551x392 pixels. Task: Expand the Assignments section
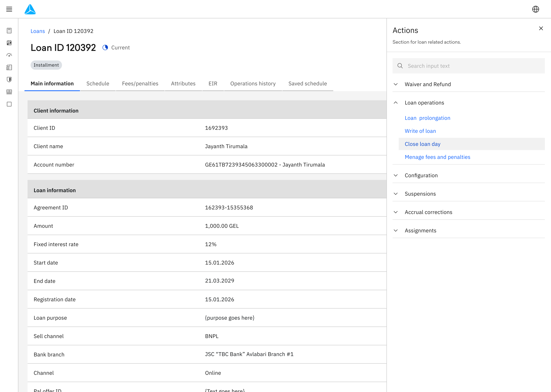click(x=469, y=230)
